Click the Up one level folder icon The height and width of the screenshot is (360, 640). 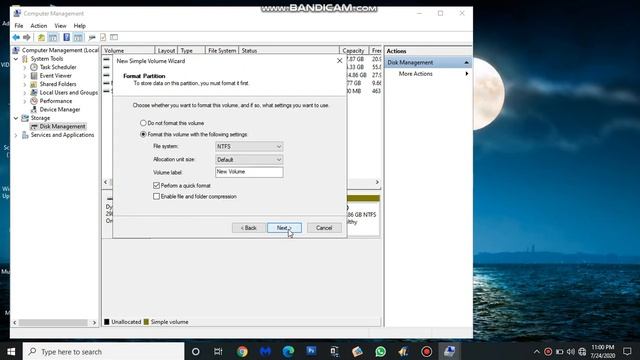pyautogui.click(x=41, y=38)
